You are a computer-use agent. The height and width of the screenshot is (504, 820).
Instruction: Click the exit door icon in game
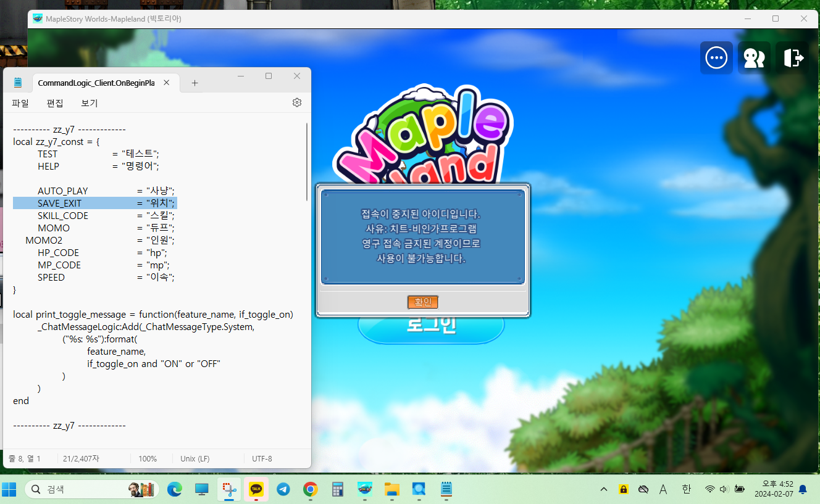click(x=793, y=58)
